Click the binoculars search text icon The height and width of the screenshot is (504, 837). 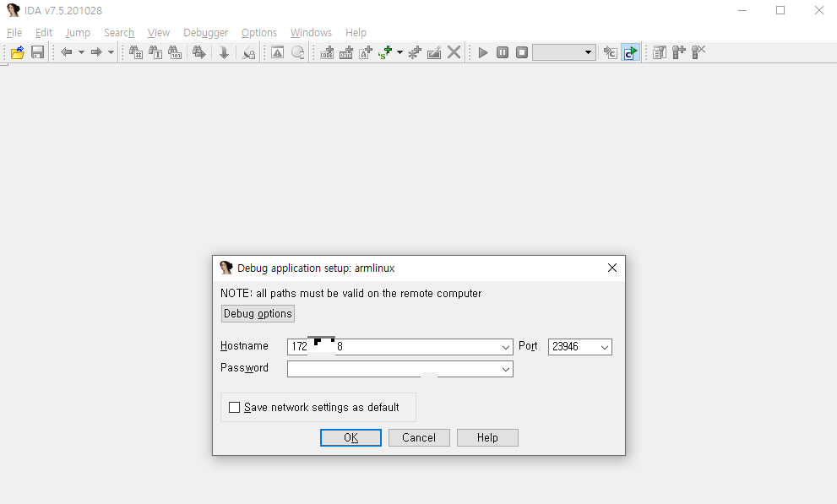(155, 52)
